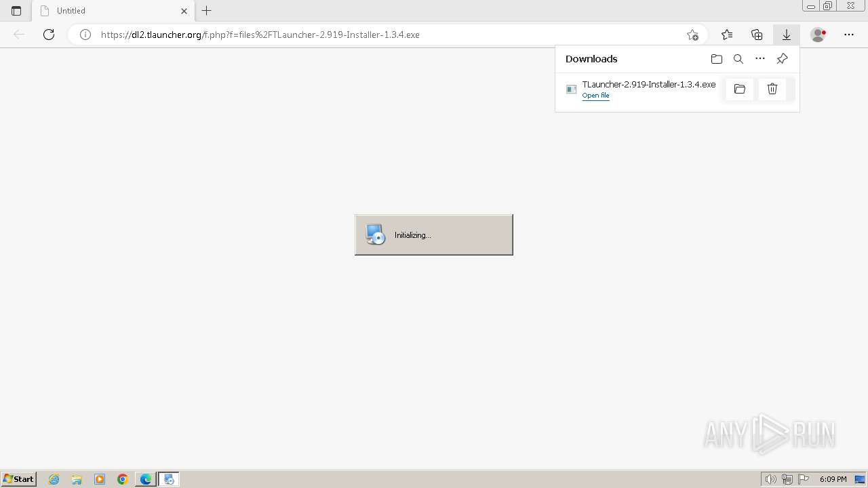Click the Initializing installer dialog
Image resolution: width=868 pixels, height=488 pixels.
click(434, 235)
